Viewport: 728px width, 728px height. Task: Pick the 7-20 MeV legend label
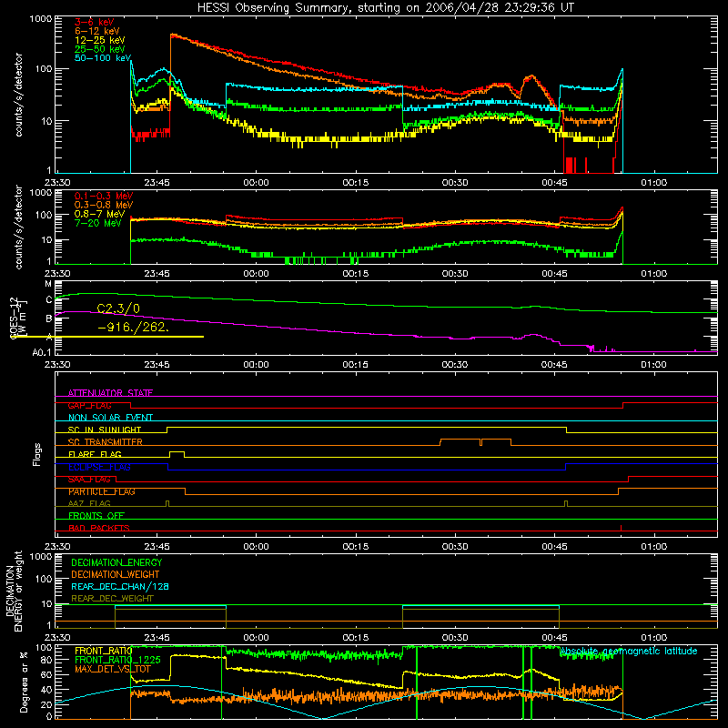point(98,223)
